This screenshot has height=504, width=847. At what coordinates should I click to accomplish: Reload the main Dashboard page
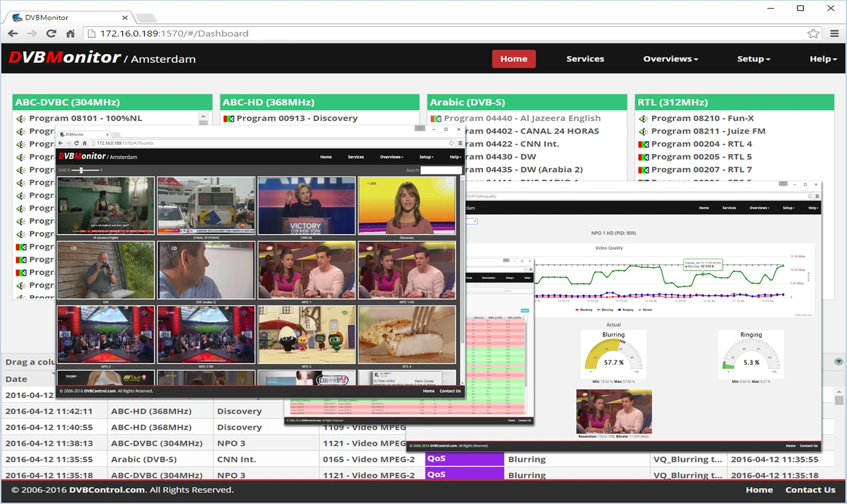point(51,34)
